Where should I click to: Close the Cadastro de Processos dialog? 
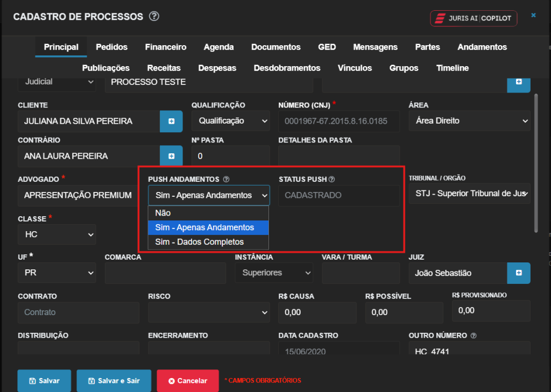533,15
